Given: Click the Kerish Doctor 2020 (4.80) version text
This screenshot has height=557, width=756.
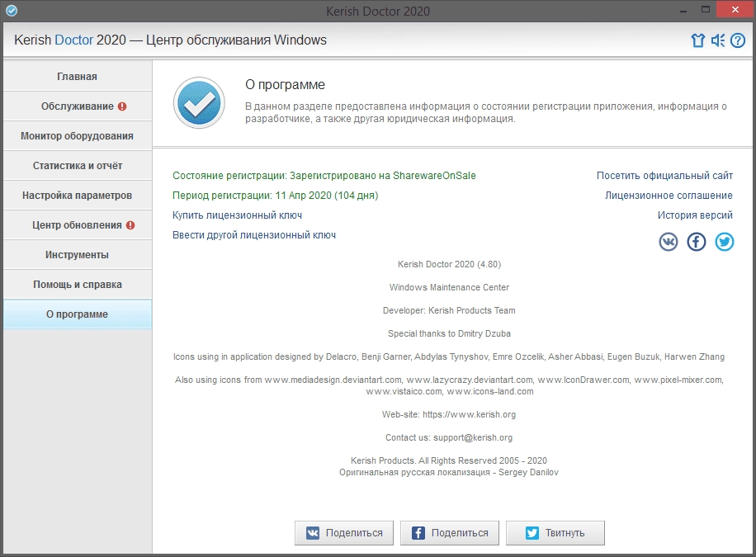Looking at the screenshot, I should coord(449,264).
